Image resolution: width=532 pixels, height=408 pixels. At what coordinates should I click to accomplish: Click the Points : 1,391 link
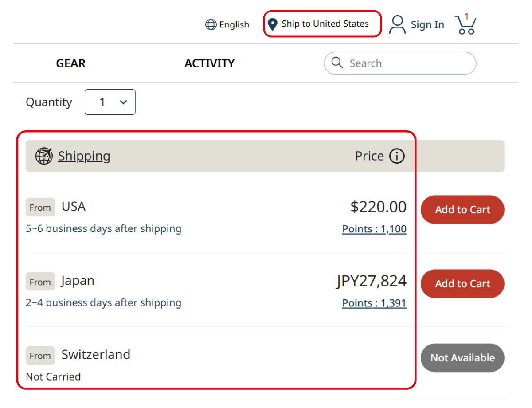click(x=374, y=303)
